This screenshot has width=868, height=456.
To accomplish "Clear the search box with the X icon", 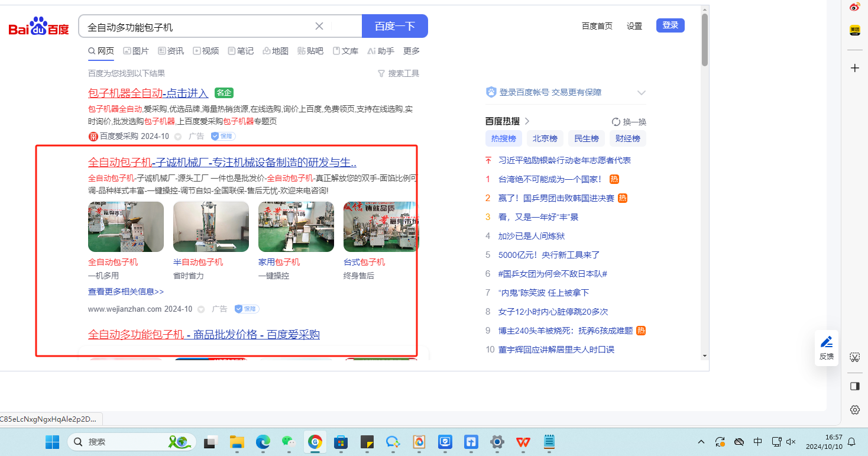I will (319, 26).
